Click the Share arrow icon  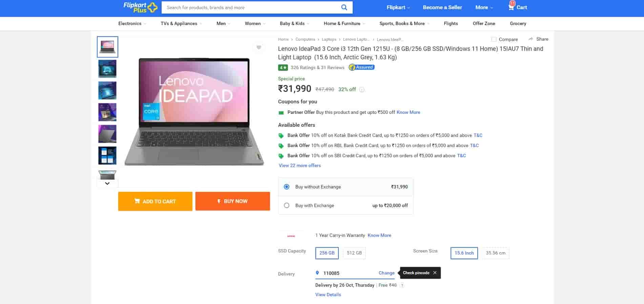tap(531, 39)
